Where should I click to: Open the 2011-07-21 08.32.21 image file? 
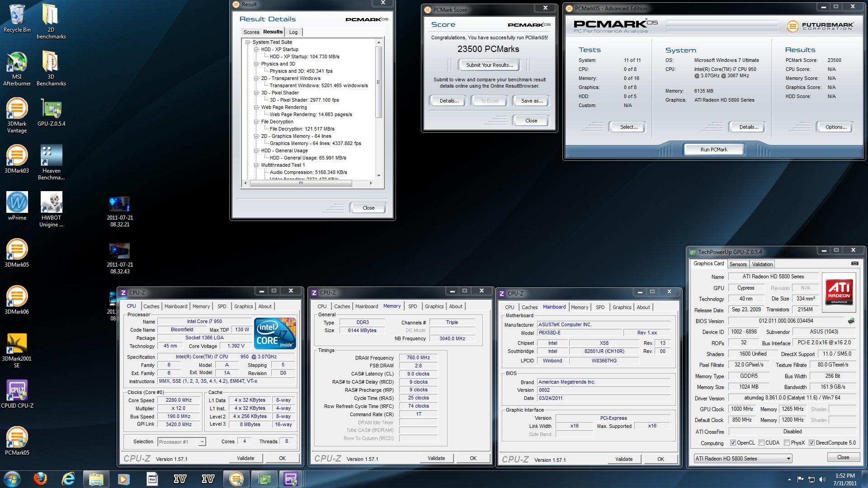pos(120,211)
